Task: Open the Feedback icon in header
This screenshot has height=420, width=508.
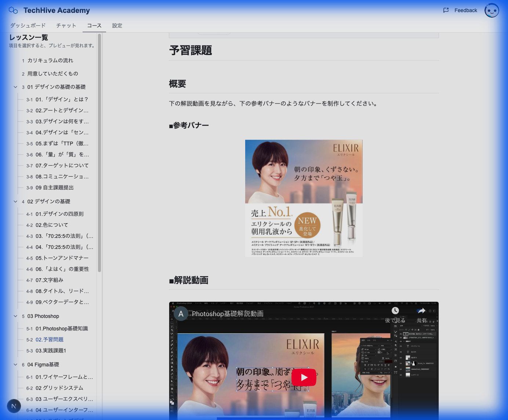Action: pyautogui.click(x=446, y=10)
